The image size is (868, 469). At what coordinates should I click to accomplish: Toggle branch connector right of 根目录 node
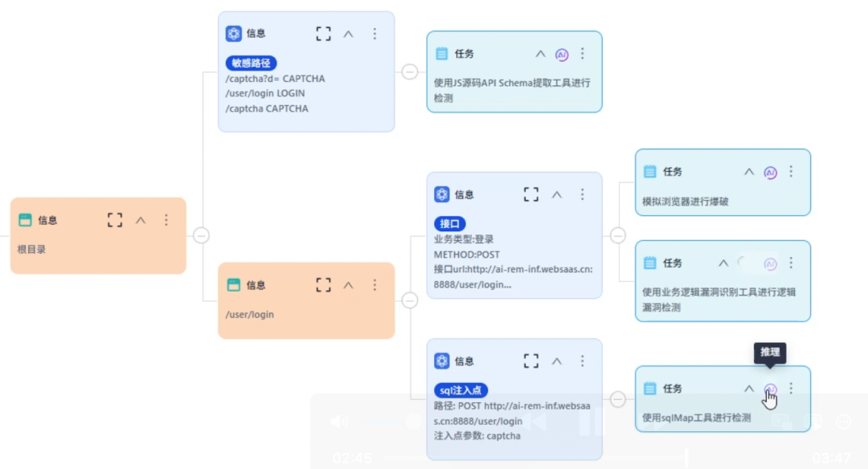click(x=202, y=235)
